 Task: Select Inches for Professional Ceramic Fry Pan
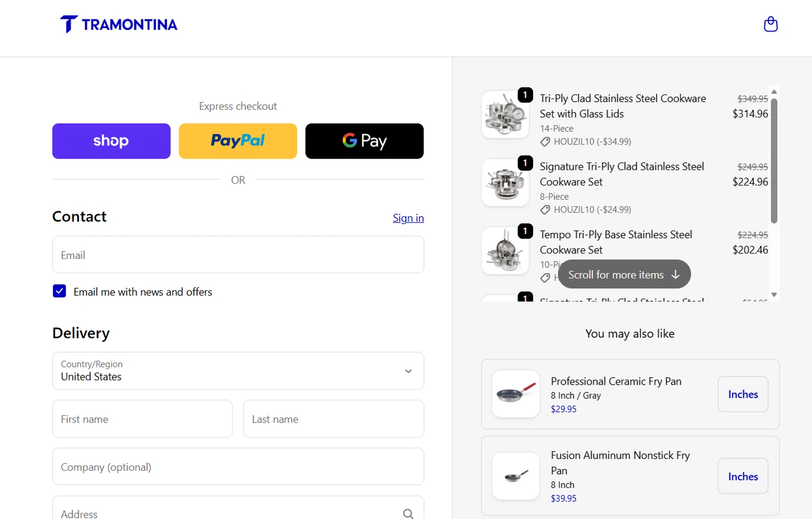click(743, 394)
